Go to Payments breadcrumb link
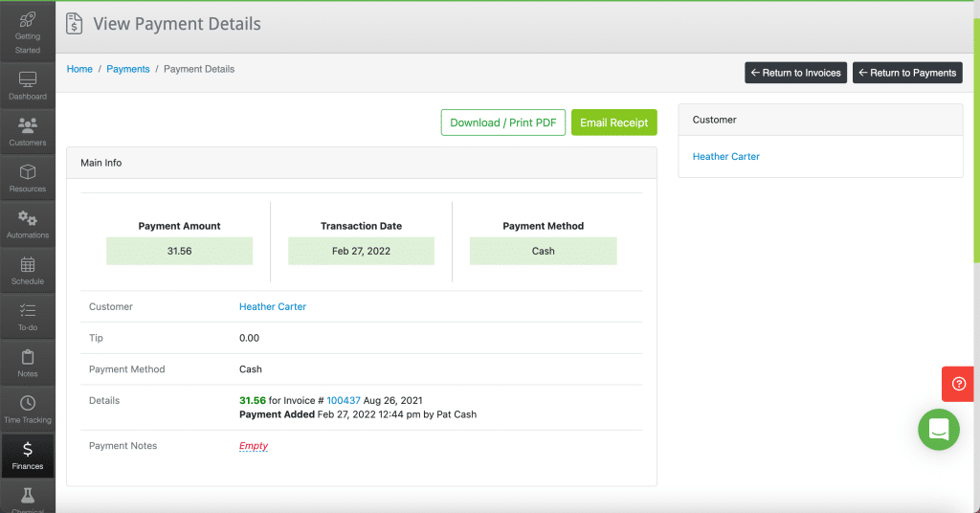This screenshot has height=513, width=980. (128, 69)
